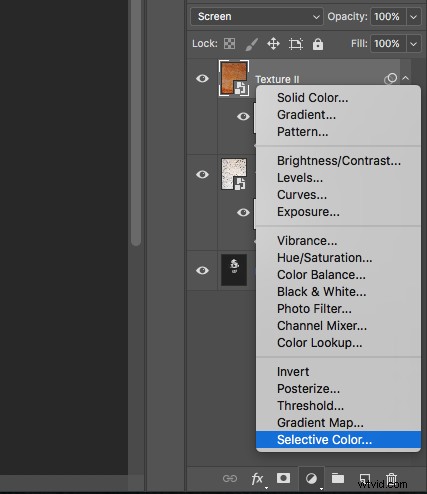Select Invert adjustment

(x=338, y=372)
